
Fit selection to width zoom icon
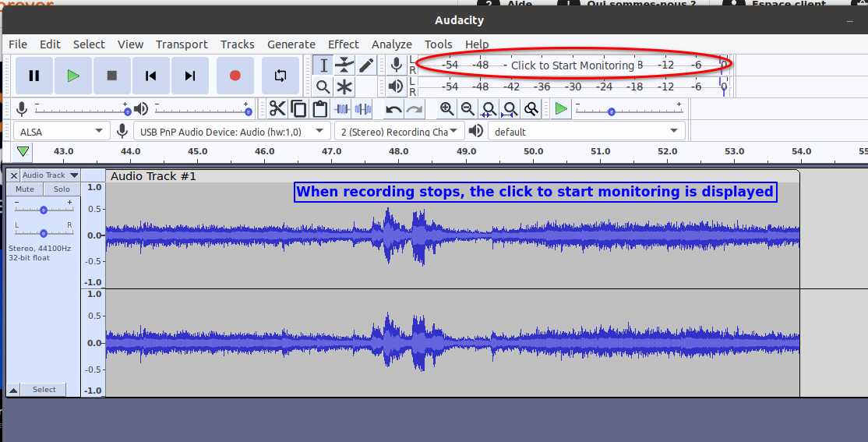pyautogui.click(x=489, y=108)
